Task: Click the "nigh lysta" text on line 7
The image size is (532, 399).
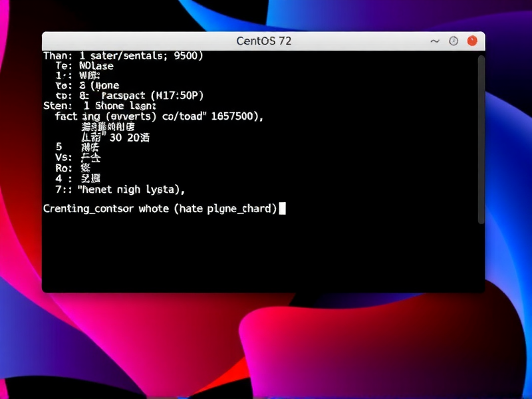Action: click(150, 190)
